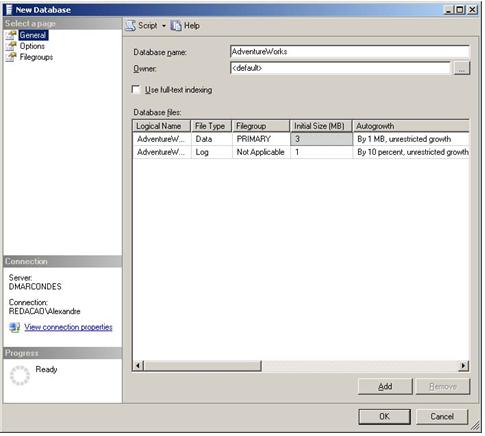The image size is (485, 436).
Task: Click the Log file type cell
Action: click(211, 152)
